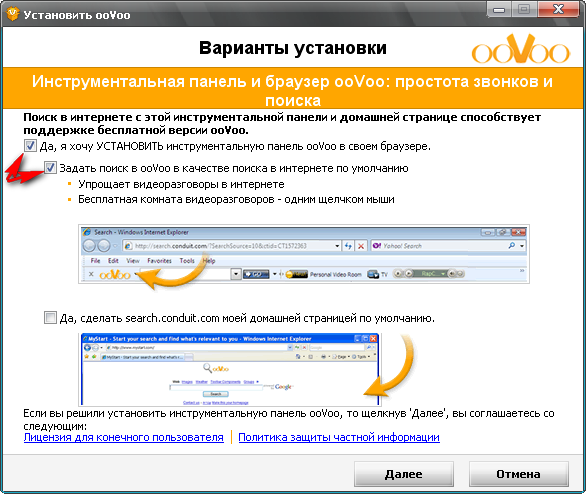Image resolution: width=586 pixels, height=494 pixels.
Task: Uncheck the set ooVoo default search checkbox
Action: pyautogui.click(x=50, y=168)
